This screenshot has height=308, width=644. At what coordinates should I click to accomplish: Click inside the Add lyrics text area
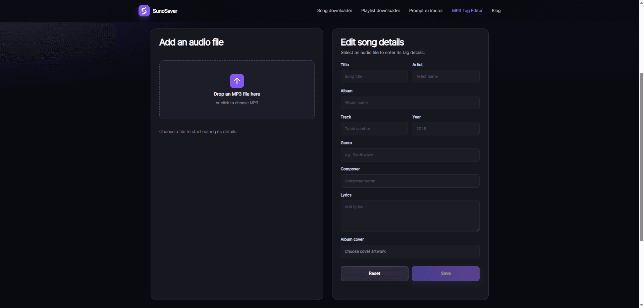410,216
